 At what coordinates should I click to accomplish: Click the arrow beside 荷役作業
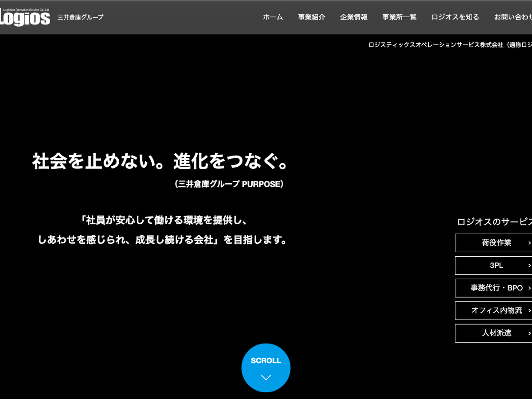(529, 243)
